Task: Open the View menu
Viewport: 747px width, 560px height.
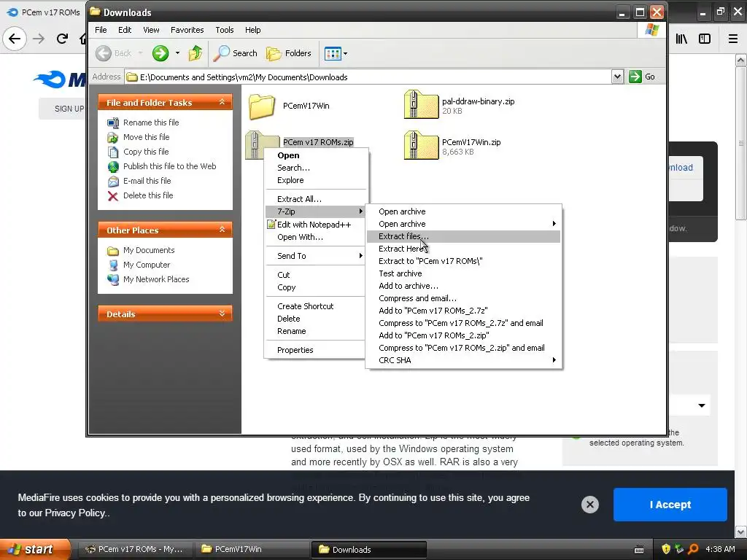Action: pos(151,30)
